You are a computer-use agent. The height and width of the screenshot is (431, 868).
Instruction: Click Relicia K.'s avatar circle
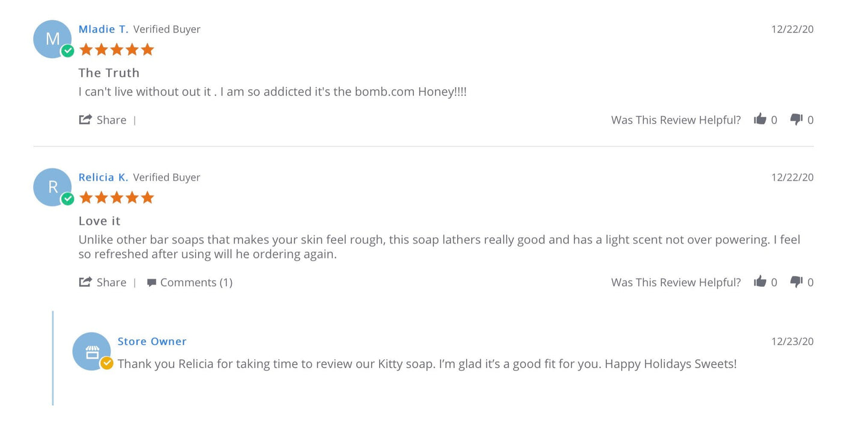52,187
